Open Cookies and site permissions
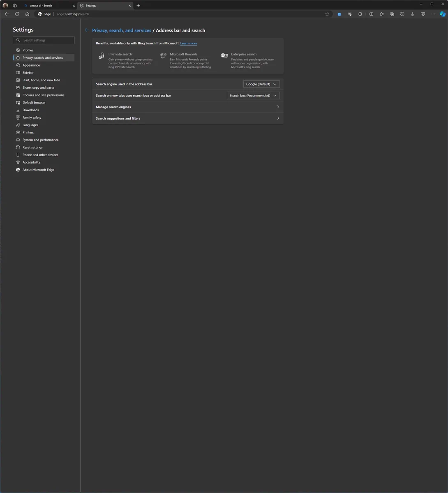 tap(44, 95)
